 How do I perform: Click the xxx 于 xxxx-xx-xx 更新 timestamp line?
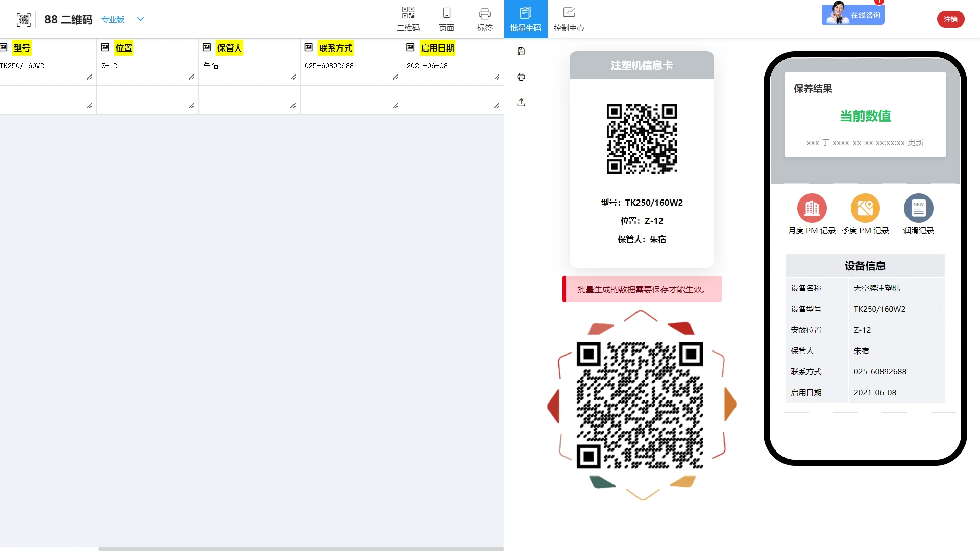(x=865, y=143)
